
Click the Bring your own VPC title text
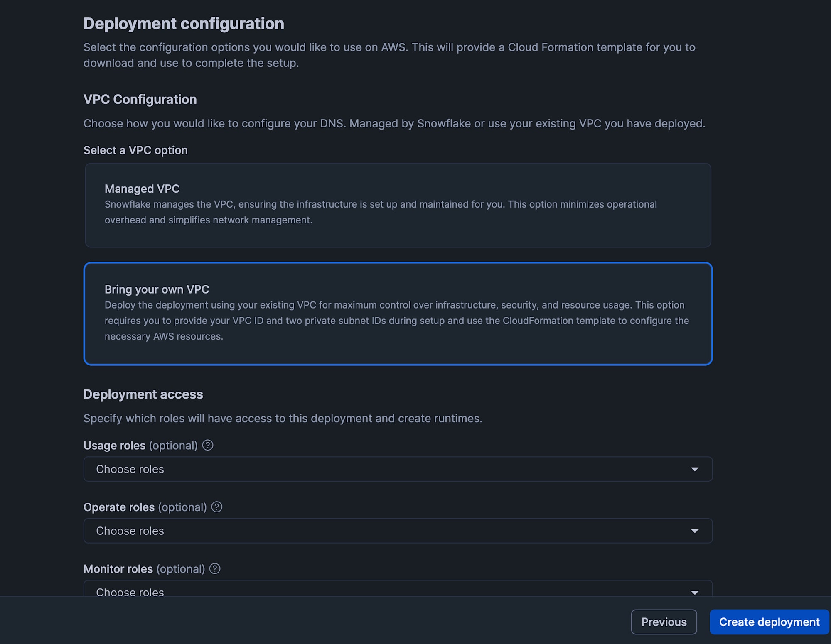pyautogui.click(x=157, y=289)
